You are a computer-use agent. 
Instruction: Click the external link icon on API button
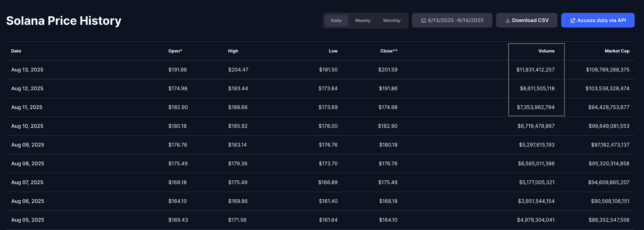pos(573,20)
